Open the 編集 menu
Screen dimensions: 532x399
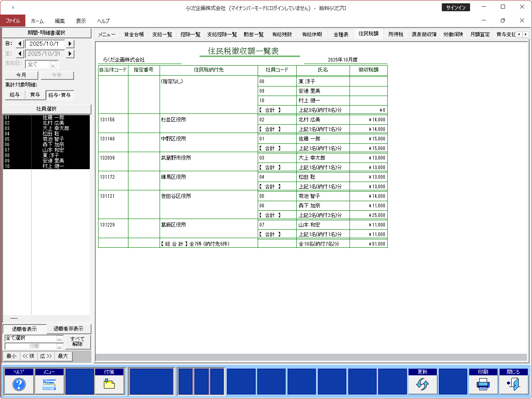coord(59,21)
